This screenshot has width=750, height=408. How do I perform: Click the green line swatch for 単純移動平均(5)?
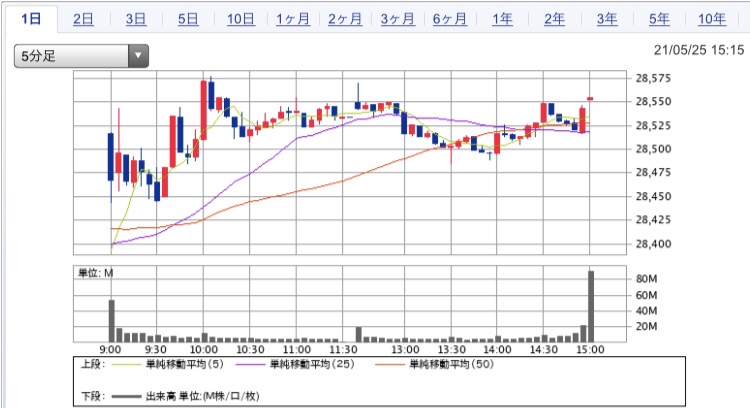[x=126, y=365]
